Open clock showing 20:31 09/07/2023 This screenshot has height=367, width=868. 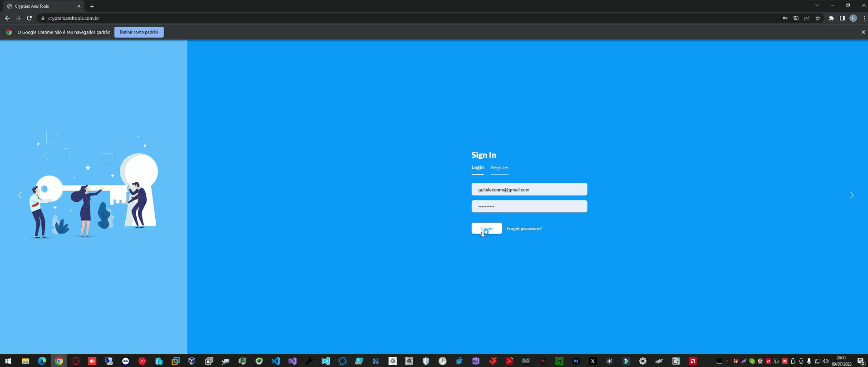842,361
